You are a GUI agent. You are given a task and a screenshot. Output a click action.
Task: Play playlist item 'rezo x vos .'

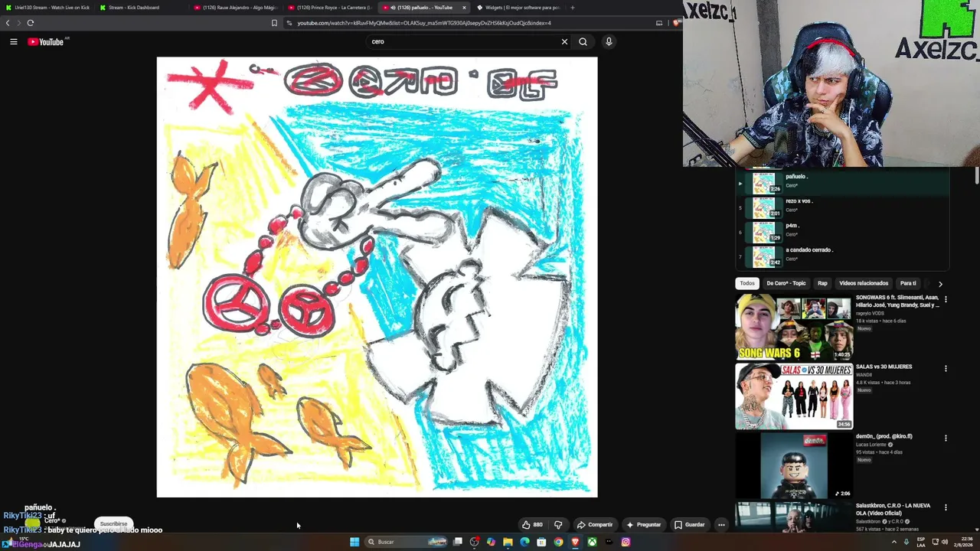(x=842, y=207)
